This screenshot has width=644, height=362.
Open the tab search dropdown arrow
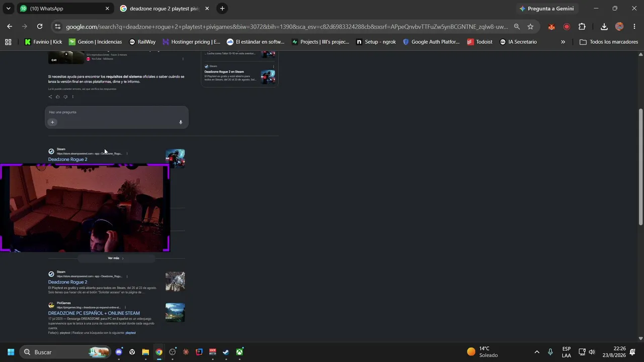(8, 9)
